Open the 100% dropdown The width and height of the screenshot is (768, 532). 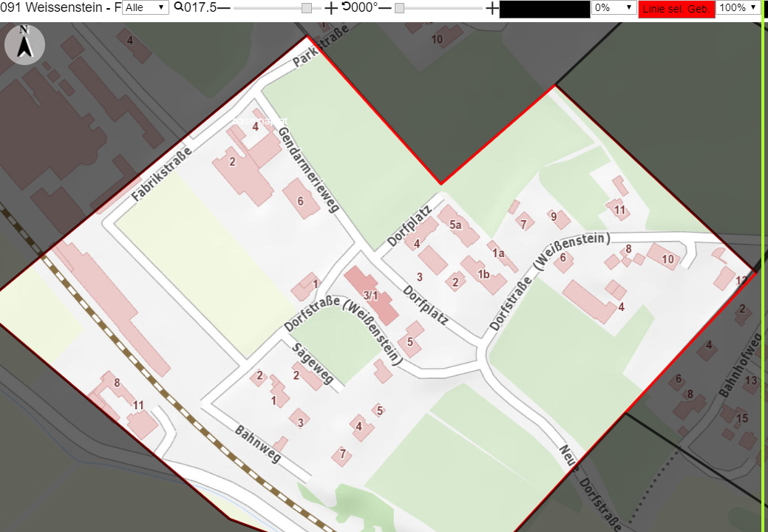(738, 7)
